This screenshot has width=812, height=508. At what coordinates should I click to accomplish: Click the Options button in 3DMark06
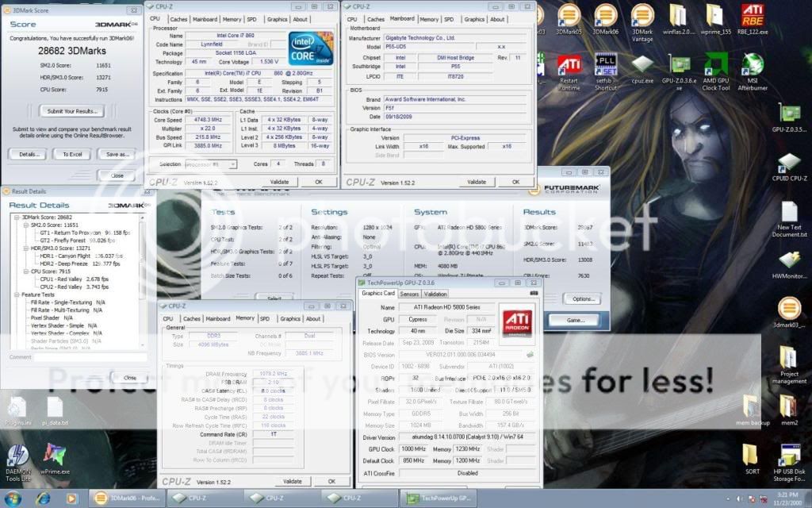click(583, 299)
